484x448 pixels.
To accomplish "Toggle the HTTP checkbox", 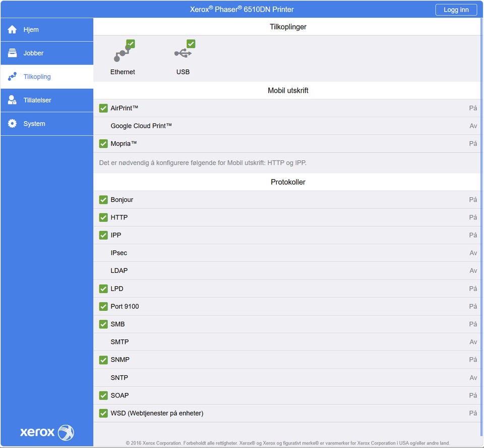I will (103, 217).
